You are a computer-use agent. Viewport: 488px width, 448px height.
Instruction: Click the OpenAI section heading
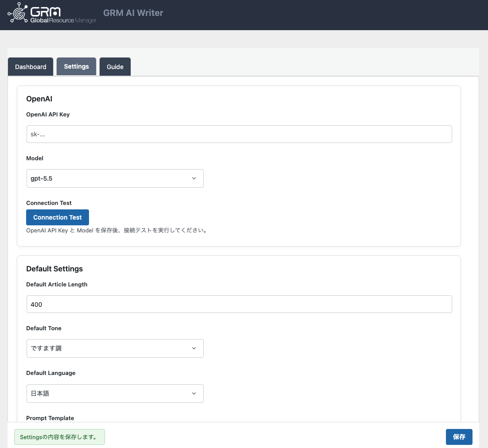[39, 99]
